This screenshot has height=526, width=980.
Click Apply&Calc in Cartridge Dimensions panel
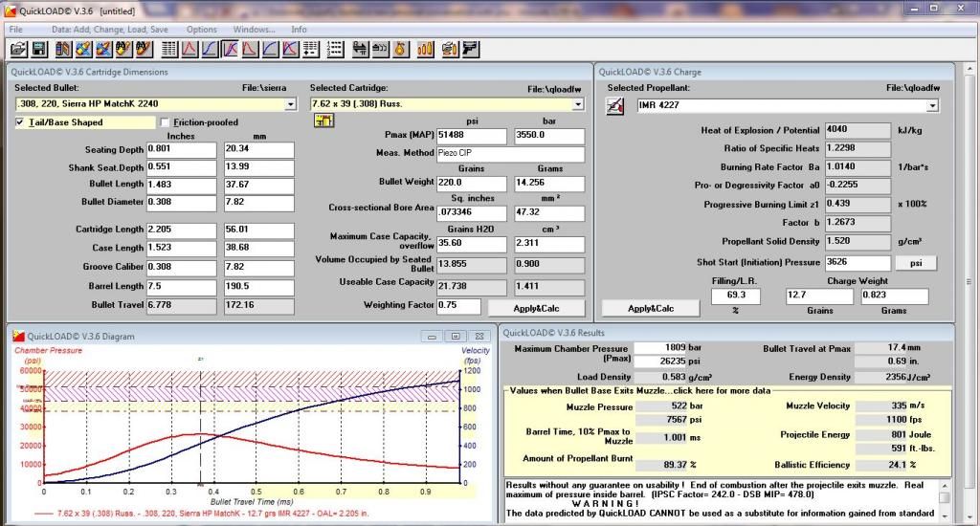536,308
